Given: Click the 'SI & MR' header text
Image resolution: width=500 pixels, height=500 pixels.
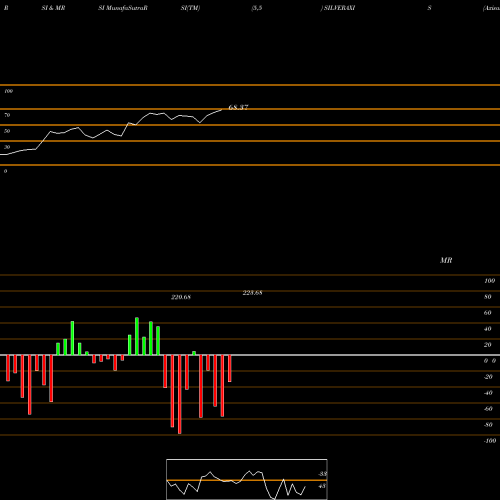Looking at the screenshot, I should [x=53, y=8].
